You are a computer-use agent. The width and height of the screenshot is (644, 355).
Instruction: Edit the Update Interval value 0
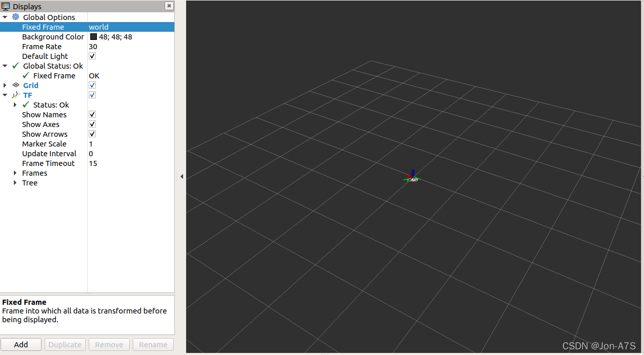tap(91, 153)
